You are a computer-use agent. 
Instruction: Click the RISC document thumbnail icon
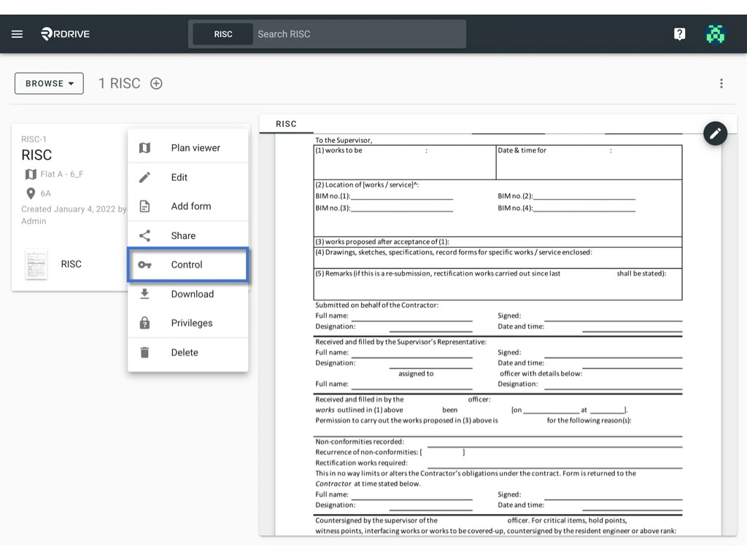36,264
